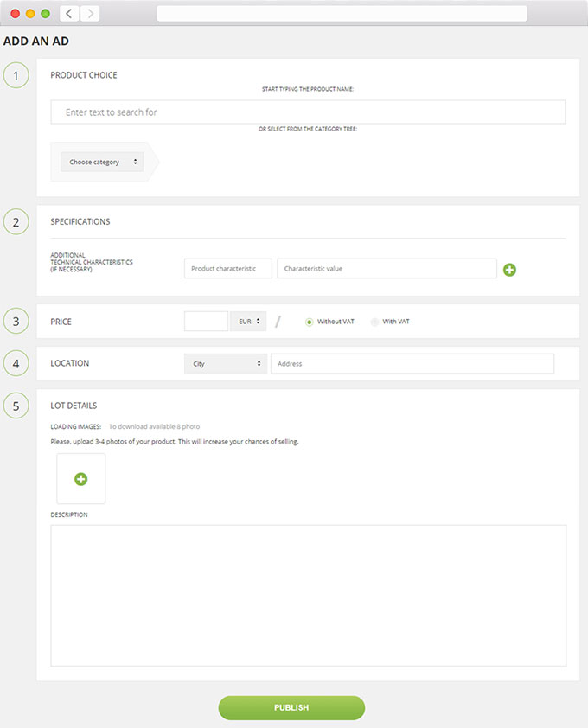The image size is (588, 728).
Task: Focus the Product characteristic input
Action: (228, 269)
